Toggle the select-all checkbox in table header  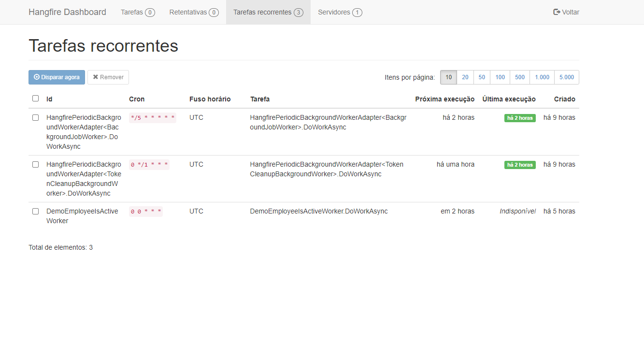35,99
